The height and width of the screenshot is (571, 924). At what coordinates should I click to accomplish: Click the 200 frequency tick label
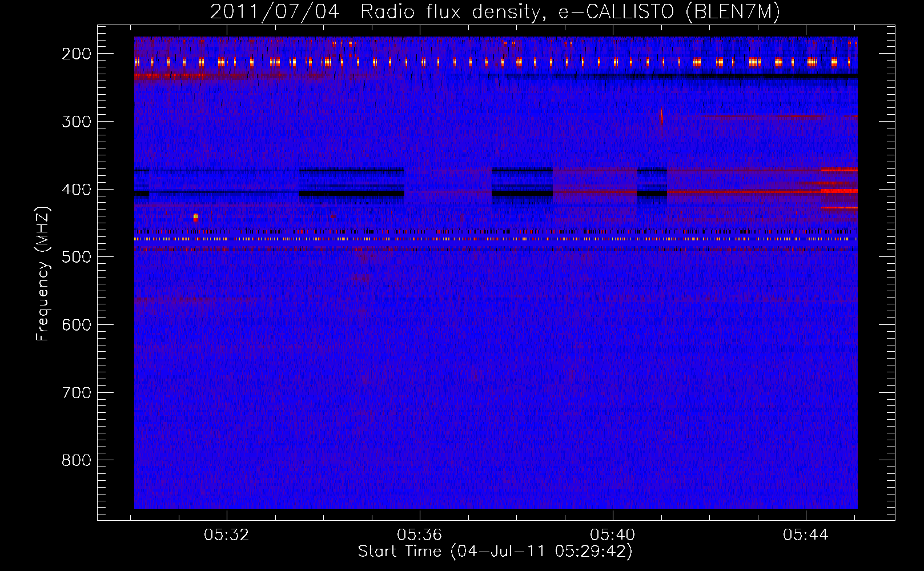[77, 54]
